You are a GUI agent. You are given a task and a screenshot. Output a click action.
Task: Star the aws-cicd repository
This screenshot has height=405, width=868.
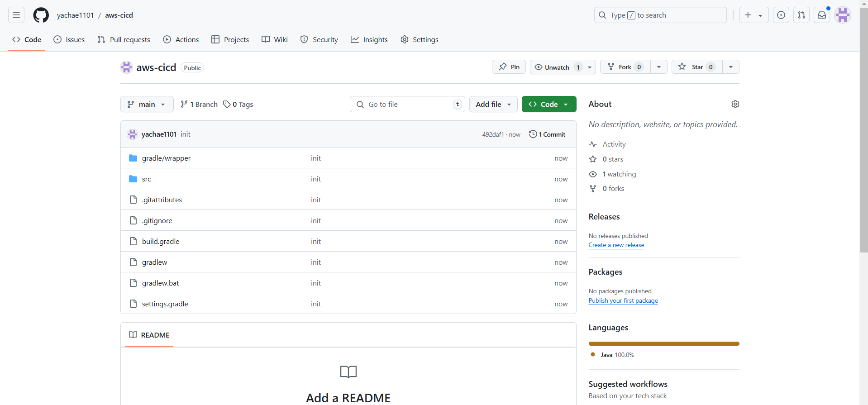697,67
